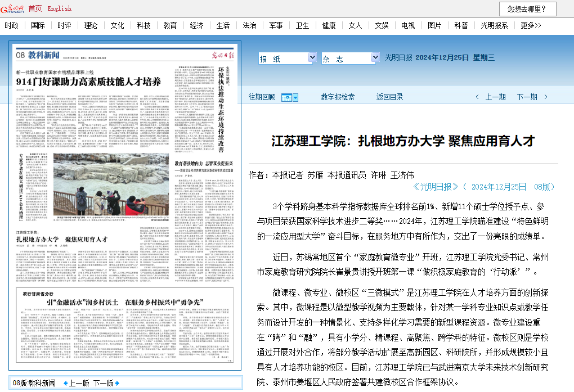Image resolution: width=574 pixels, height=392 pixels.
Task: Open 扎根地方办大学 article on page
Action: click(62, 240)
